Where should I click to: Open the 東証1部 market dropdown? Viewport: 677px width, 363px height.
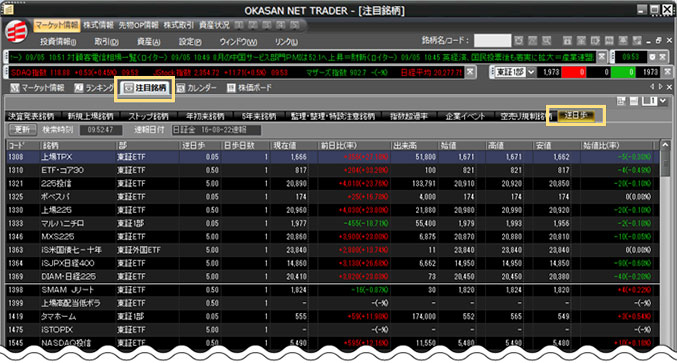[531, 72]
